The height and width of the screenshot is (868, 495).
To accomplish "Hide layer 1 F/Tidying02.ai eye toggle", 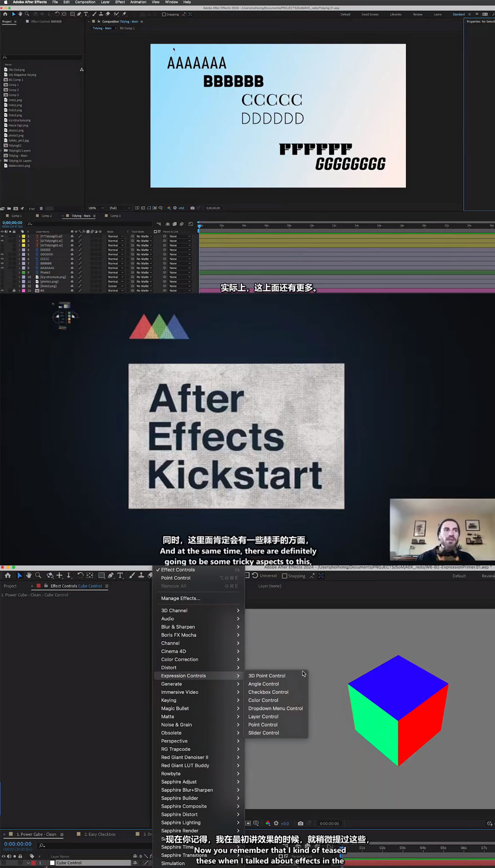I will [2, 236].
